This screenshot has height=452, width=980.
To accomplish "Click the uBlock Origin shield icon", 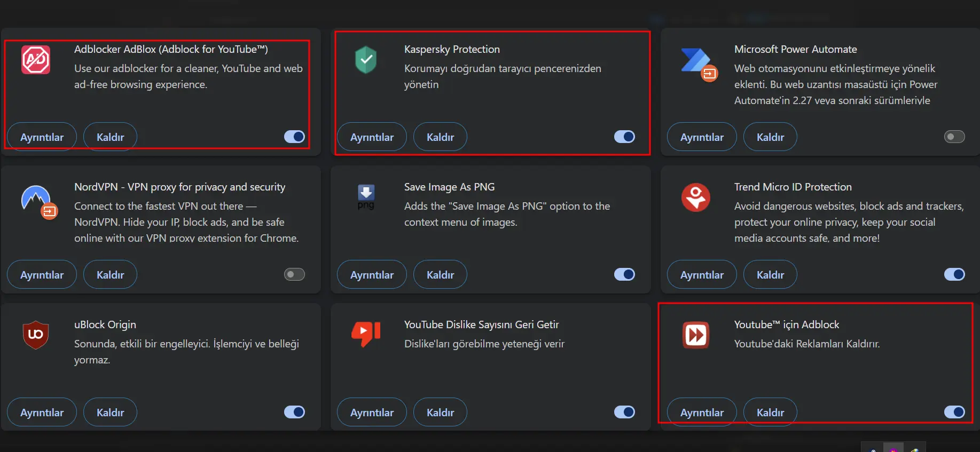I will tap(36, 335).
